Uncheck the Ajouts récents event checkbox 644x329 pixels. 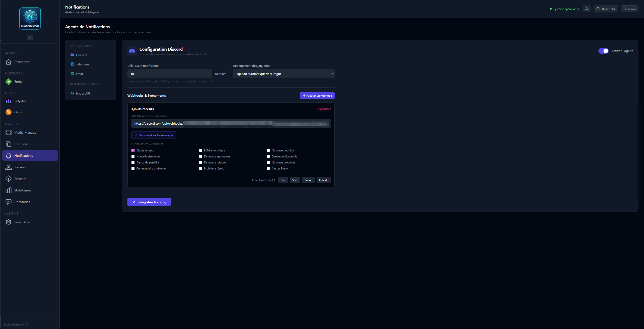coord(133,150)
